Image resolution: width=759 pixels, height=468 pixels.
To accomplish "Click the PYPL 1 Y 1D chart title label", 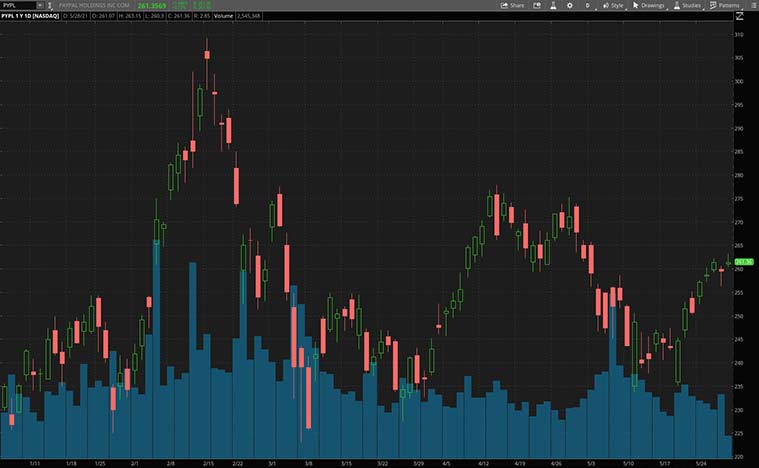I will coord(30,17).
